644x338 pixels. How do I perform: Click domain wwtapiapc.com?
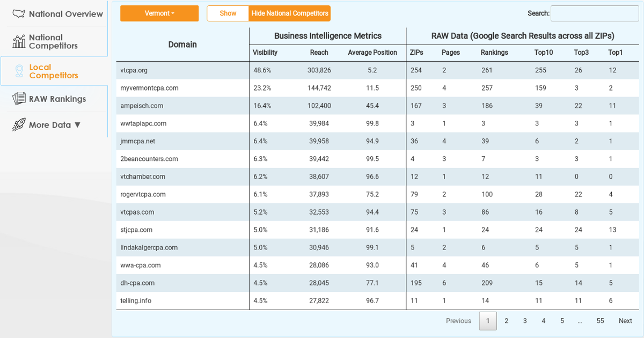(143, 123)
